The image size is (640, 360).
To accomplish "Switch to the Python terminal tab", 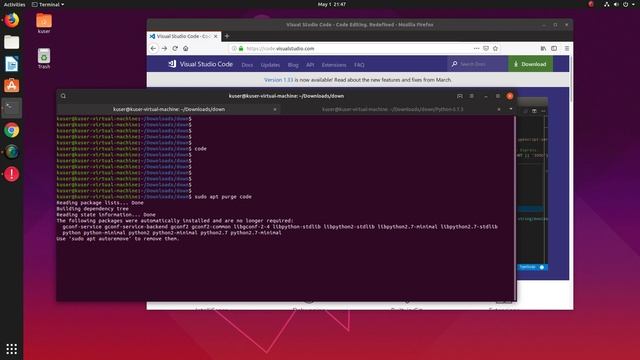I will point(392,109).
